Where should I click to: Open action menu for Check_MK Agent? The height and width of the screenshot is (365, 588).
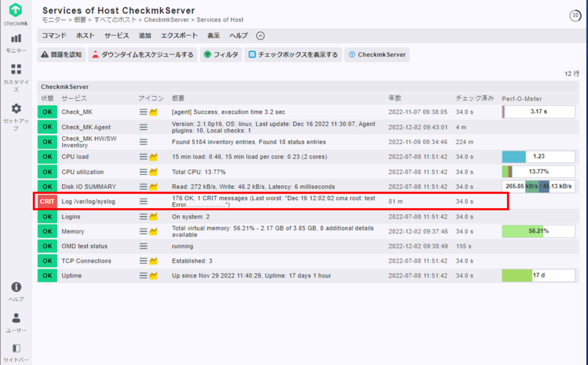click(x=143, y=127)
